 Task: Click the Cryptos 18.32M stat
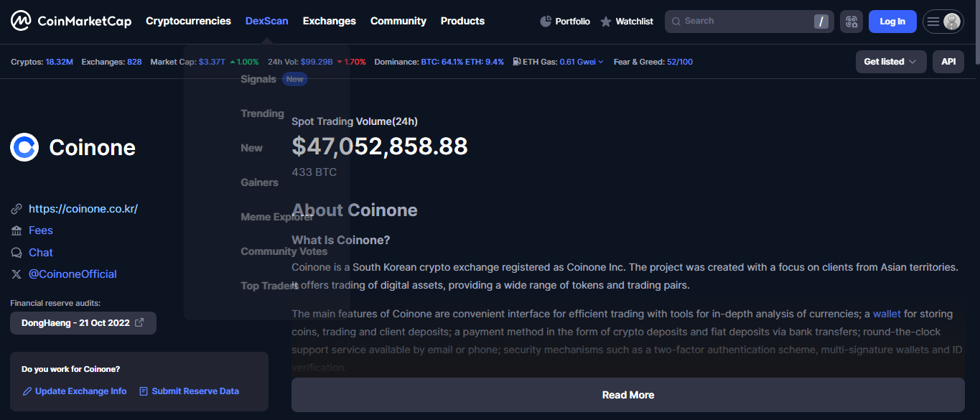click(42, 62)
